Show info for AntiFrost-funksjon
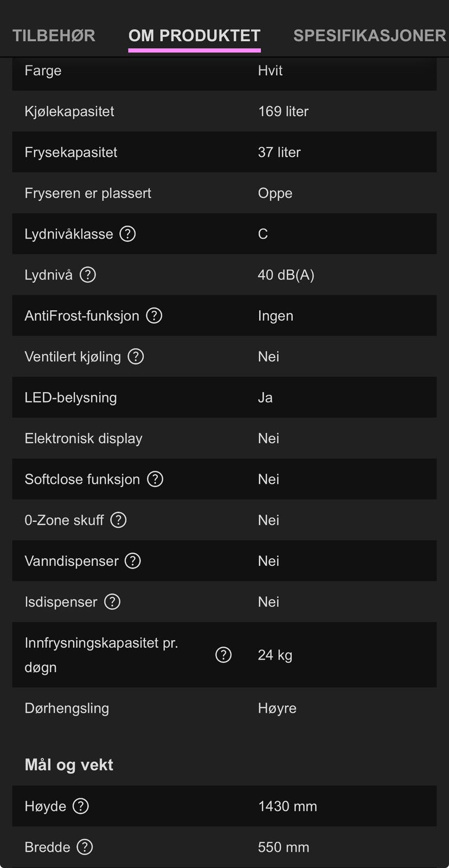Viewport: 449px width, 868px height. (155, 316)
